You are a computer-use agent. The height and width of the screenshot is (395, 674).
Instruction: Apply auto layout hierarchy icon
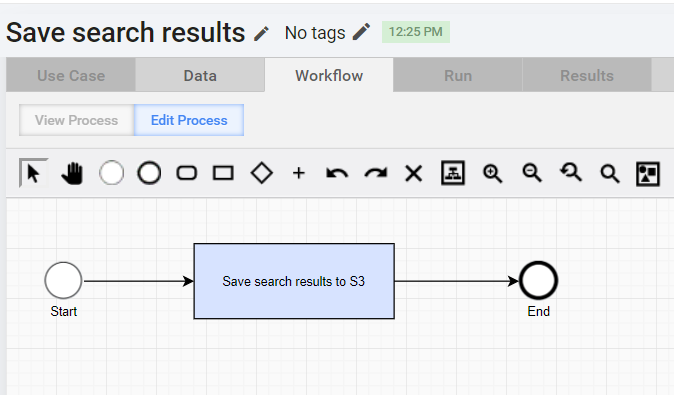(x=453, y=173)
